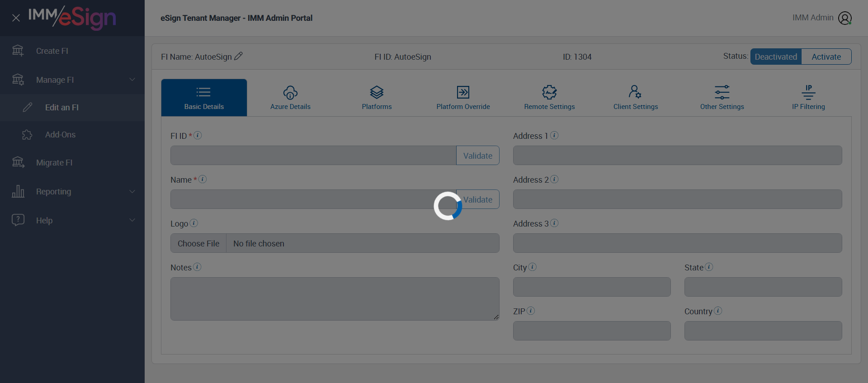Go to the Remote Settings tab
This screenshot has height=383, width=868.
[x=549, y=98]
